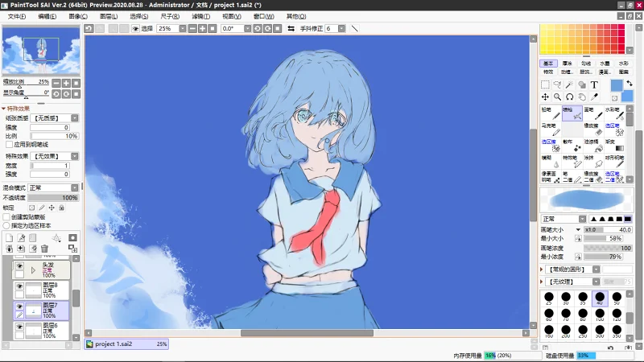Toggle lock for layer opacity

point(32,208)
